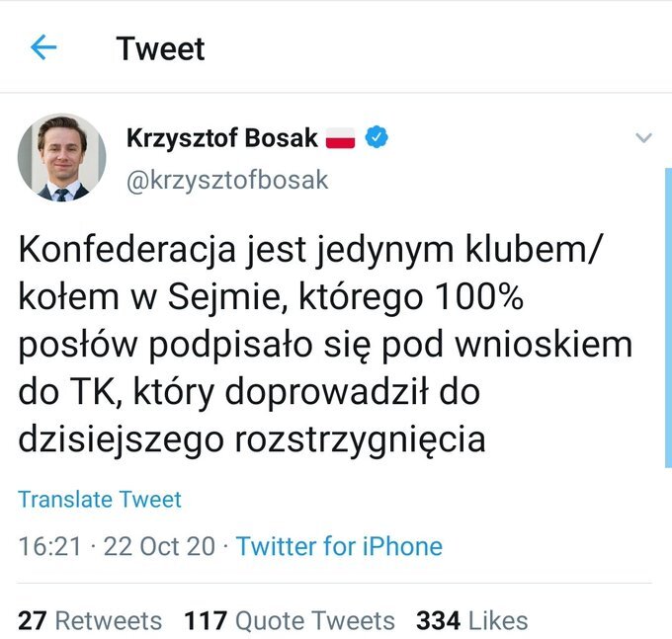This screenshot has height=639, width=672.
Task: View the 334 Likes list
Action: 471,620
